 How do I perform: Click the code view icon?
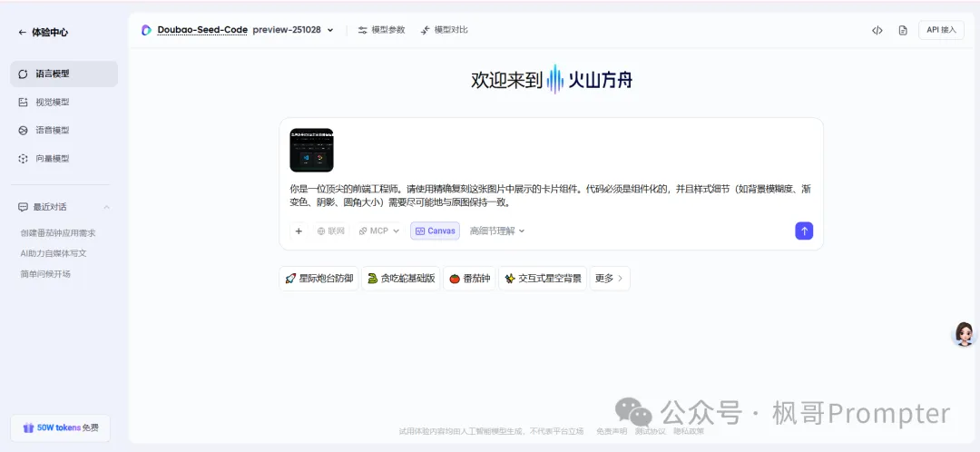(877, 30)
